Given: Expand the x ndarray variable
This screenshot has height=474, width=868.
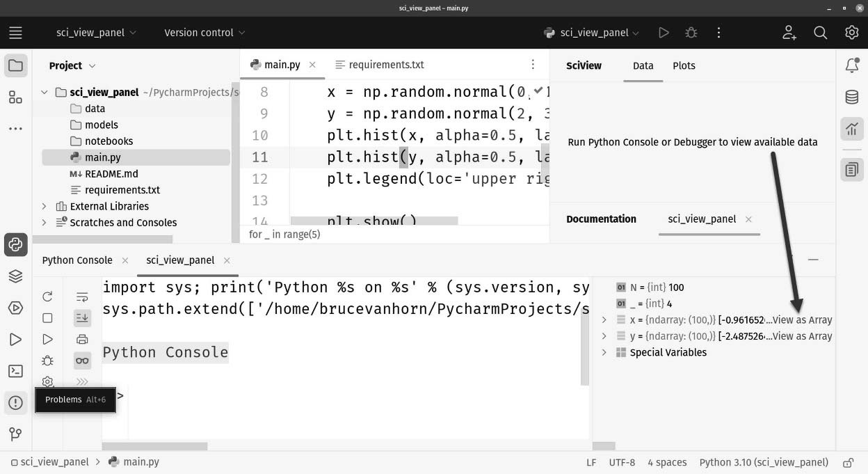Looking at the screenshot, I should (x=604, y=320).
